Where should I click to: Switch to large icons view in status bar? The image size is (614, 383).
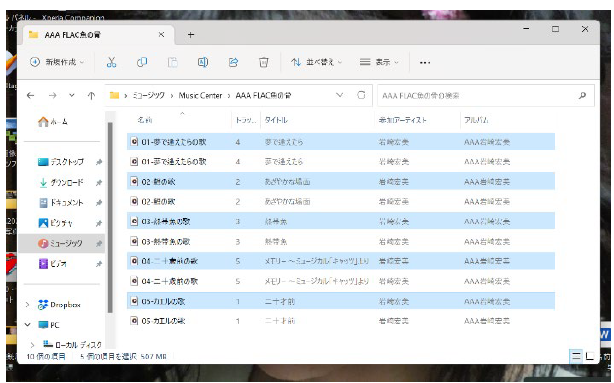[x=590, y=356]
